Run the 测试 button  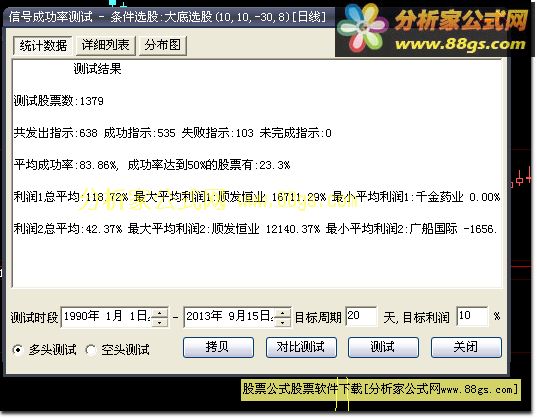pos(383,347)
